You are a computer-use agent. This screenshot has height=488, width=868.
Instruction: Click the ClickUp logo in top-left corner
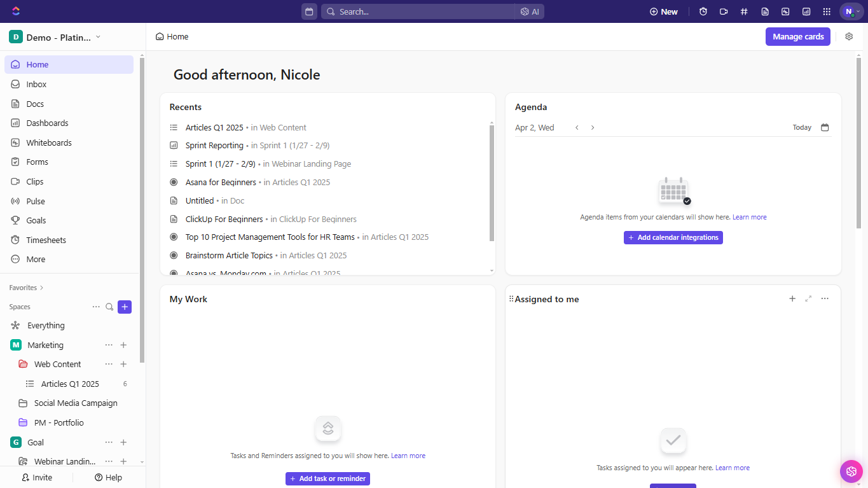[x=16, y=11]
